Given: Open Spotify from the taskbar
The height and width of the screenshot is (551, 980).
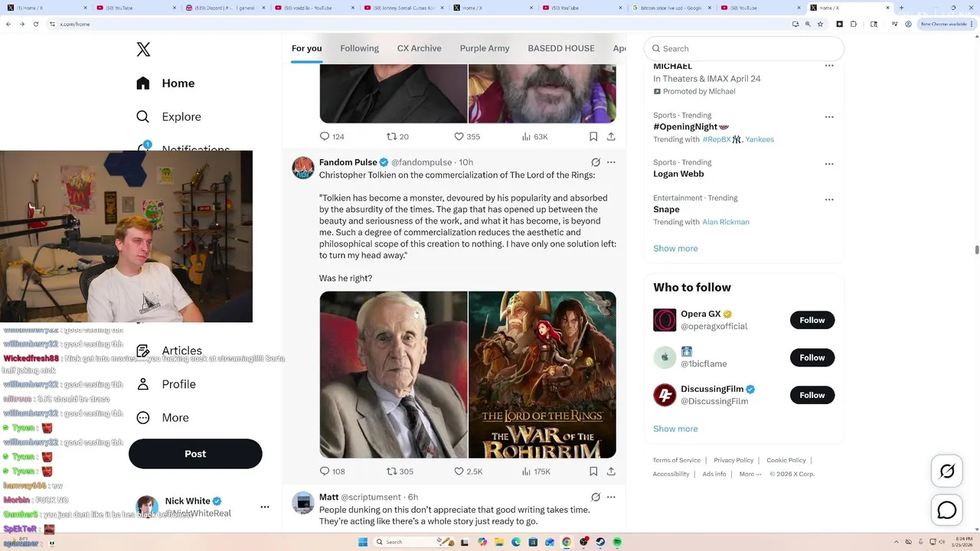Looking at the screenshot, I should [617, 542].
